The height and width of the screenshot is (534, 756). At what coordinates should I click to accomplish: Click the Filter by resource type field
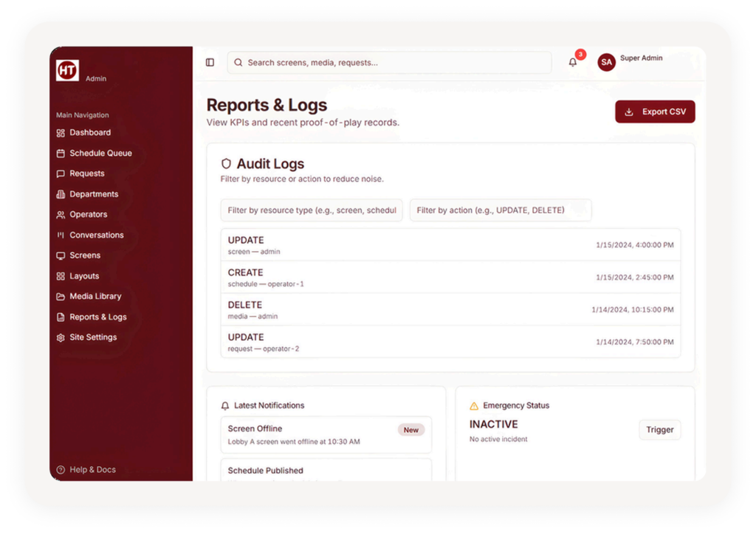pos(312,210)
